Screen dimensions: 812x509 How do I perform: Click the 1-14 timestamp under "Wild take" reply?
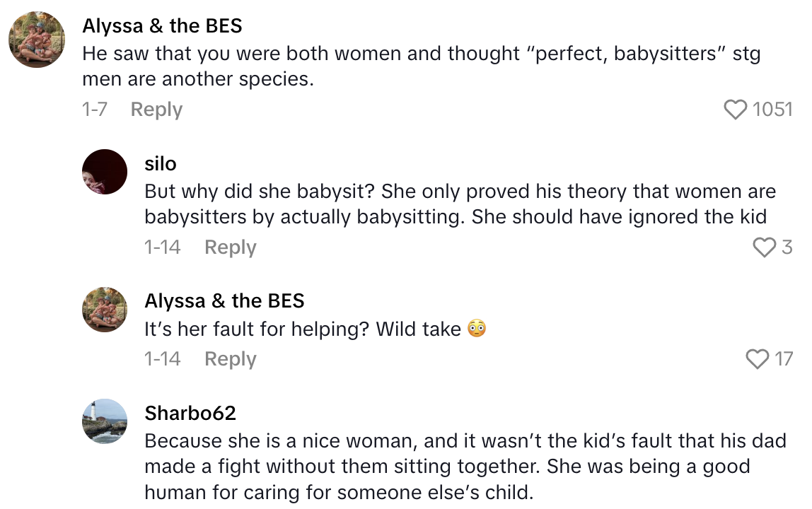point(162,359)
